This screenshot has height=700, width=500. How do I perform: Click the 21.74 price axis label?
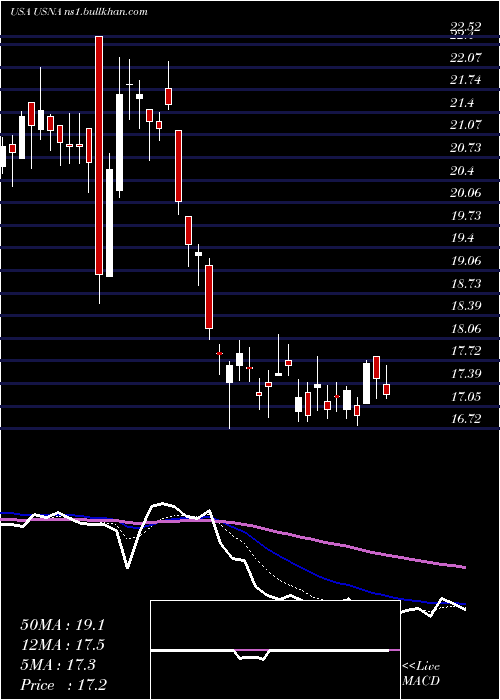466,80
